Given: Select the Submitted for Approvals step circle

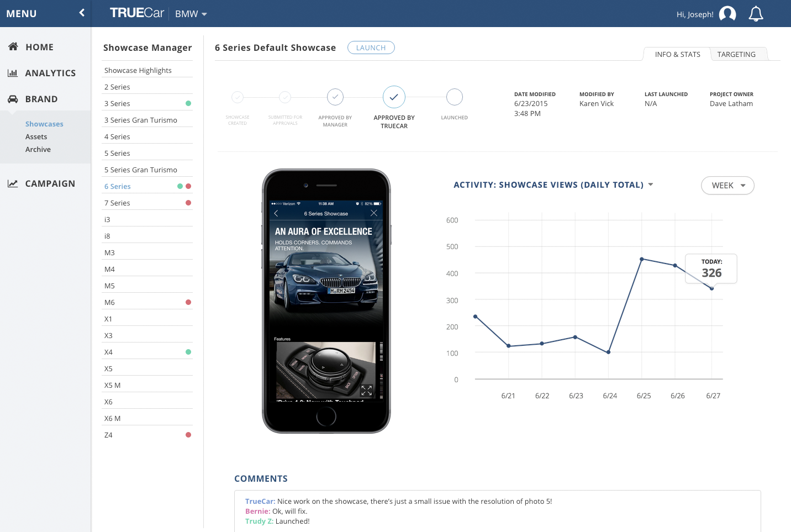Looking at the screenshot, I should click(x=285, y=97).
